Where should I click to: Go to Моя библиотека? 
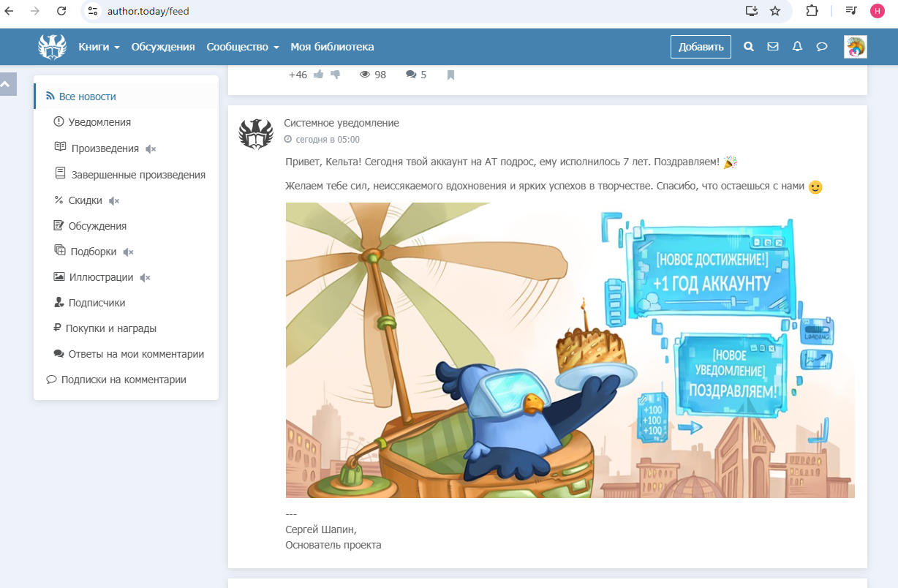[332, 47]
